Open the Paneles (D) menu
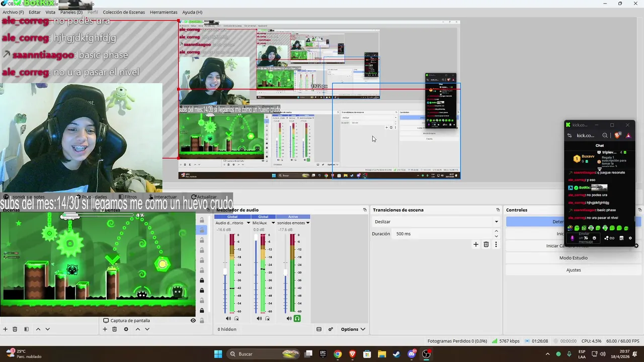 click(x=71, y=12)
